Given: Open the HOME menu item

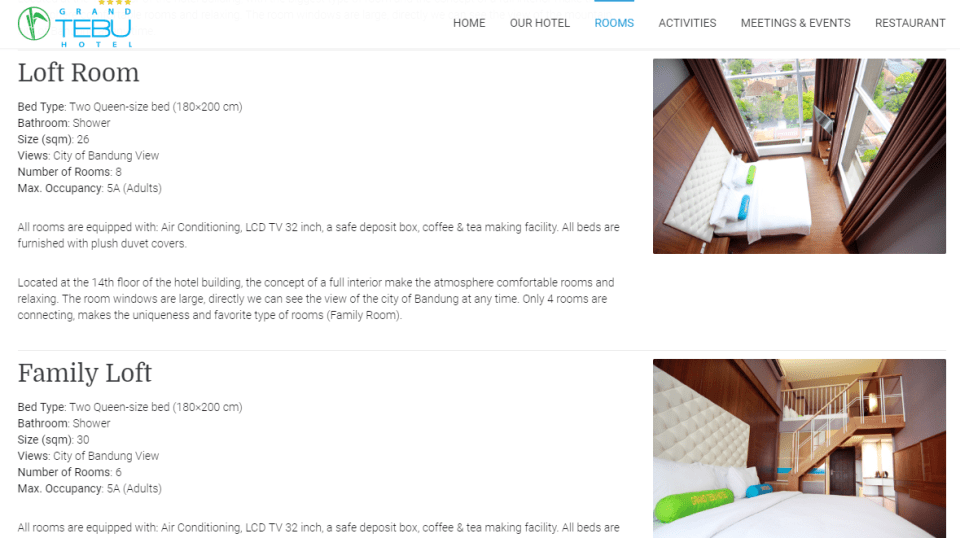Looking at the screenshot, I should coord(469,23).
